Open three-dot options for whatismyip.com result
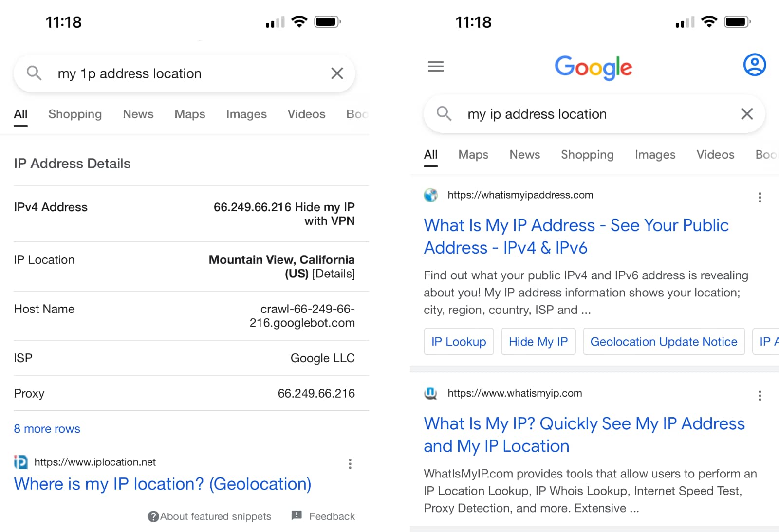 [x=760, y=396]
